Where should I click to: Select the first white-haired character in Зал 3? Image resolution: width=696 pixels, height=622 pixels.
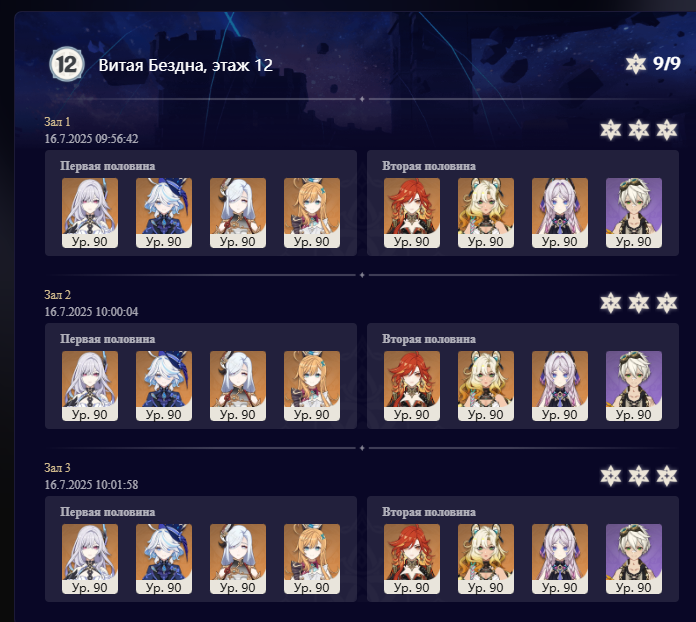[90, 559]
